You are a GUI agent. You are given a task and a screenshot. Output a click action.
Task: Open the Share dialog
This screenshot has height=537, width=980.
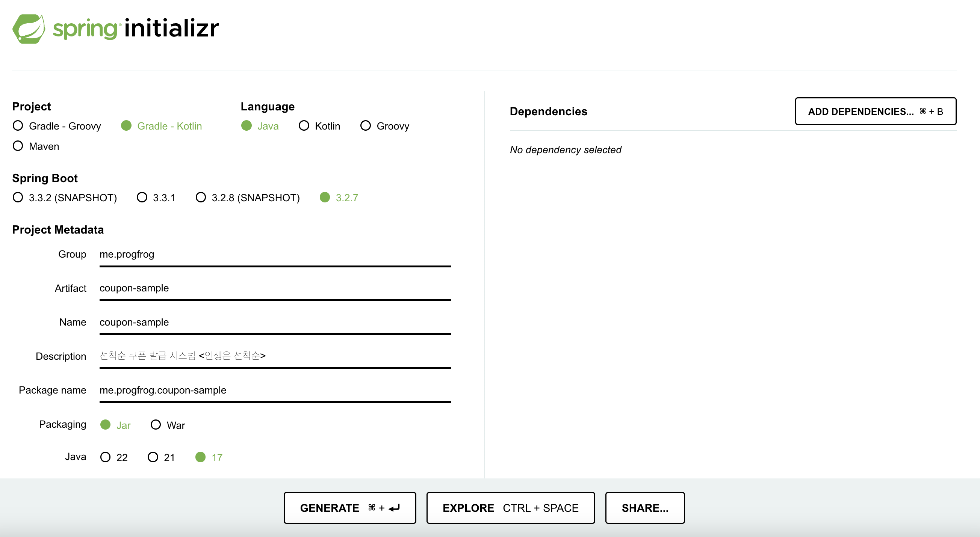pyautogui.click(x=644, y=508)
